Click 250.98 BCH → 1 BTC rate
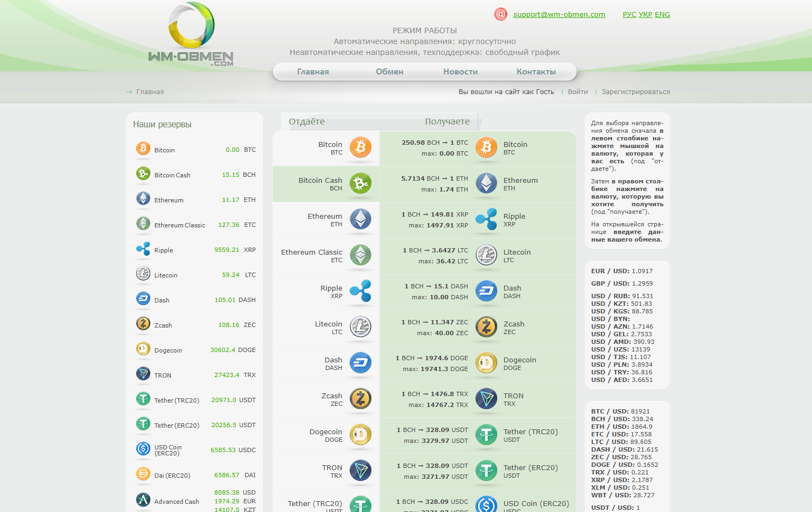 (435, 143)
